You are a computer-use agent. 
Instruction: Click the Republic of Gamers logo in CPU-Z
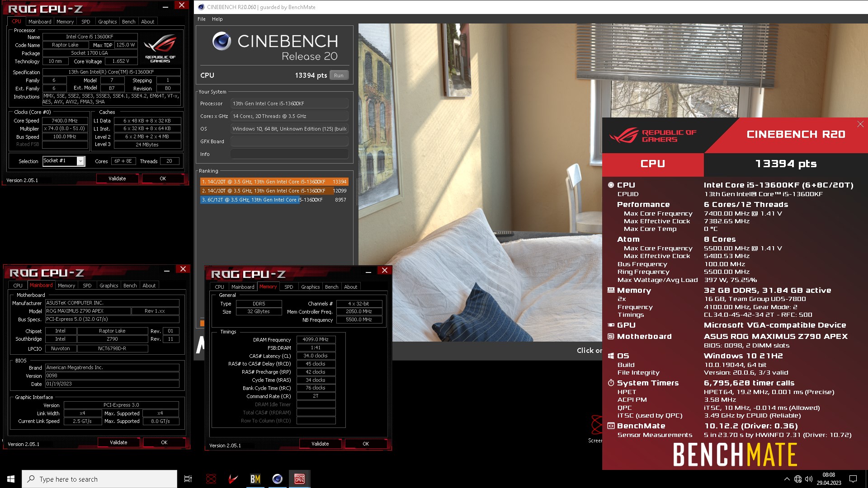(x=160, y=49)
